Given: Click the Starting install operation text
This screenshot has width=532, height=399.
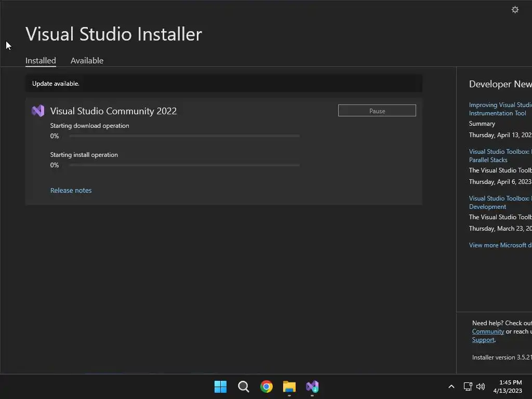Looking at the screenshot, I should coord(84,155).
